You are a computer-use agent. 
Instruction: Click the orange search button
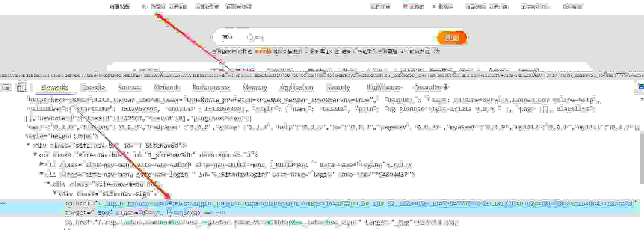coord(452,37)
